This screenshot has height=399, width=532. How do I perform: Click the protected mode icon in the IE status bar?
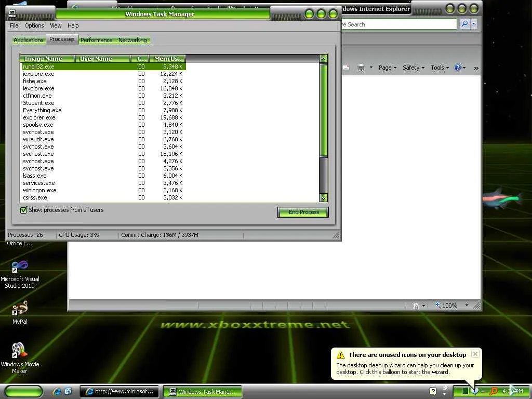click(416, 305)
